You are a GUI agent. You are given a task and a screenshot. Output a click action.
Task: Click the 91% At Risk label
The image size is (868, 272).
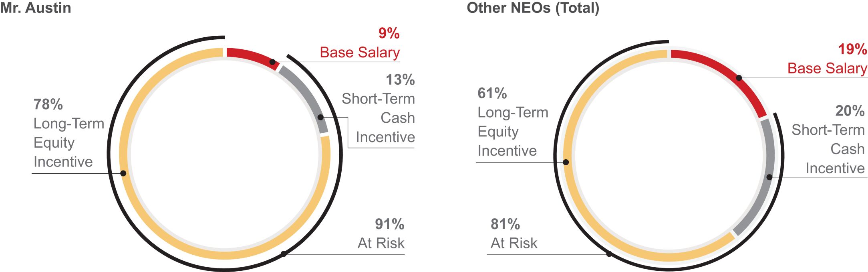click(x=381, y=233)
